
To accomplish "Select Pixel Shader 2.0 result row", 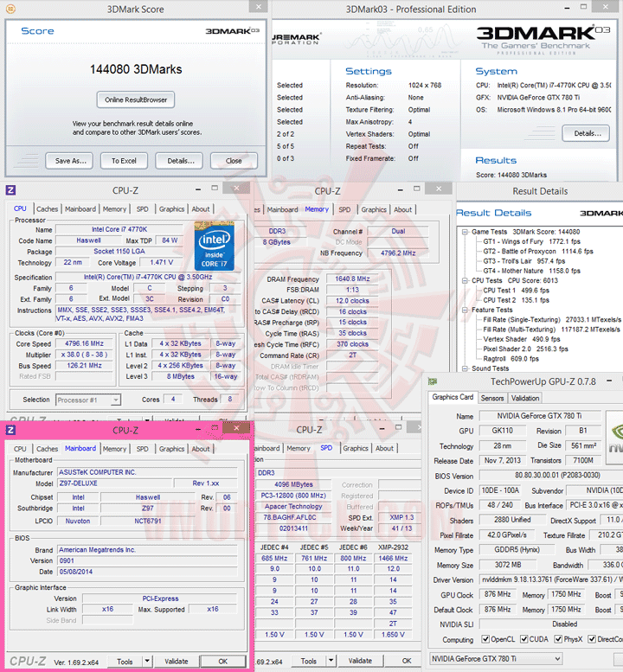I will [526, 349].
